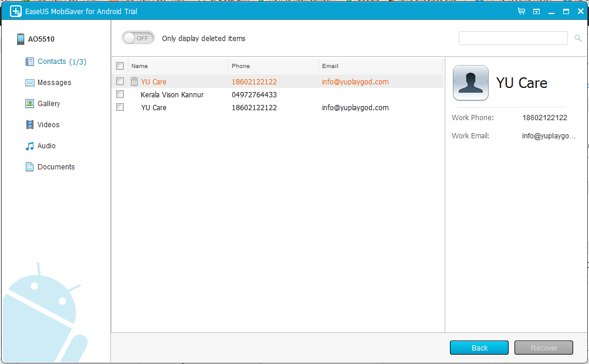
Task: Click the EaseUS MobiSaver logo icon
Action: [15, 11]
